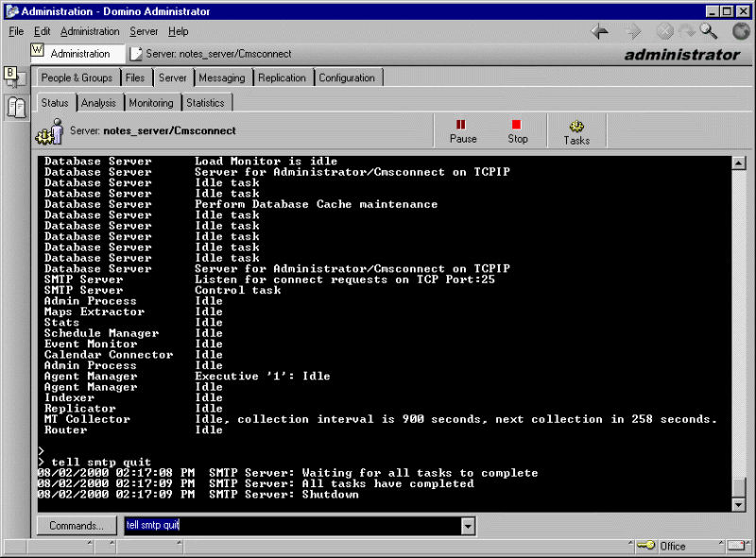Open the Edit menu
This screenshot has height=558, width=756.
(x=42, y=31)
